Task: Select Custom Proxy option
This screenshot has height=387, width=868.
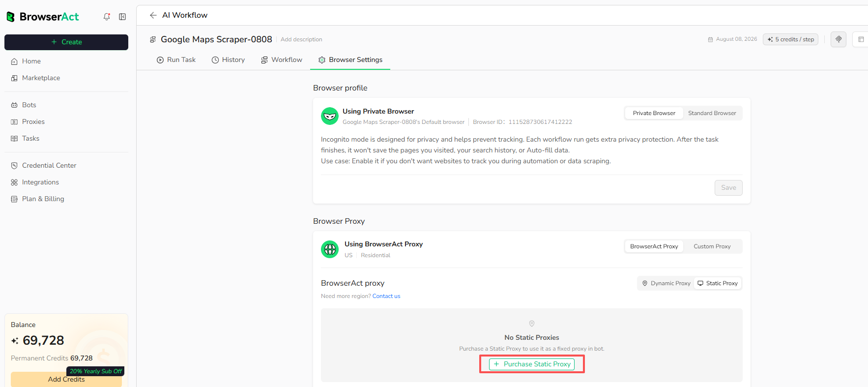Action: tap(712, 246)
